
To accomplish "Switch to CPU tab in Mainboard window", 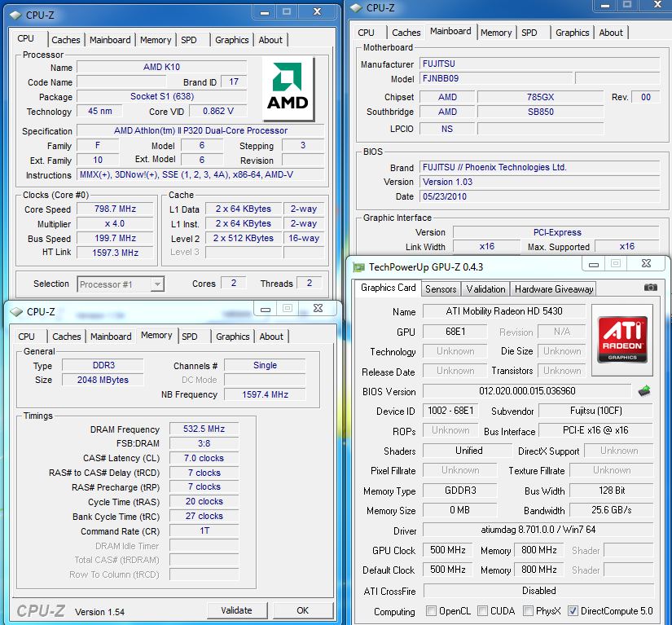I will point(366,33).
